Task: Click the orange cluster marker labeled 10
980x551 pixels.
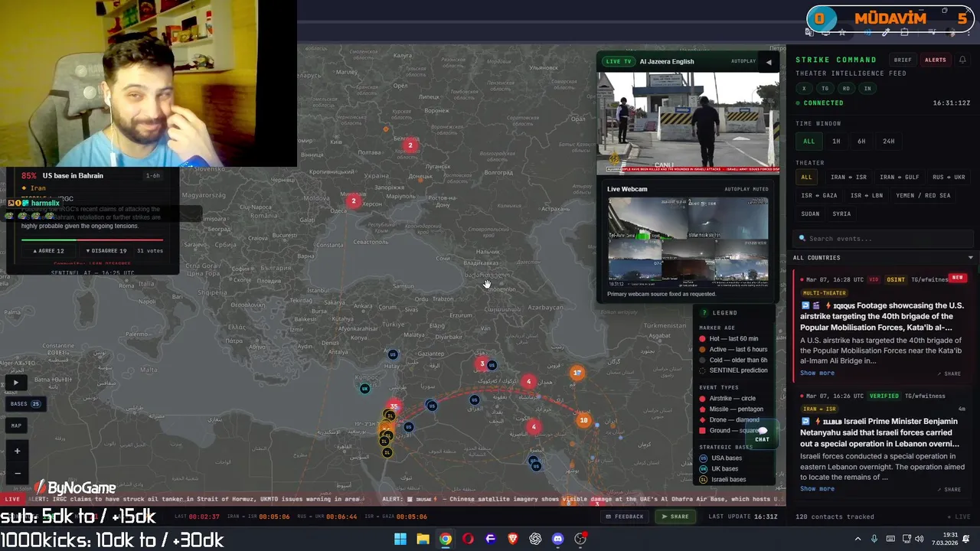Action: pyautogui.click(x=583, y=420)
